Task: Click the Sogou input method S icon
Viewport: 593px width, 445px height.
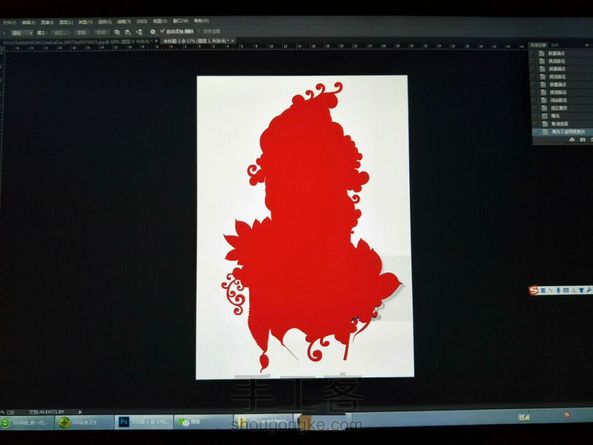Action: 534,290
